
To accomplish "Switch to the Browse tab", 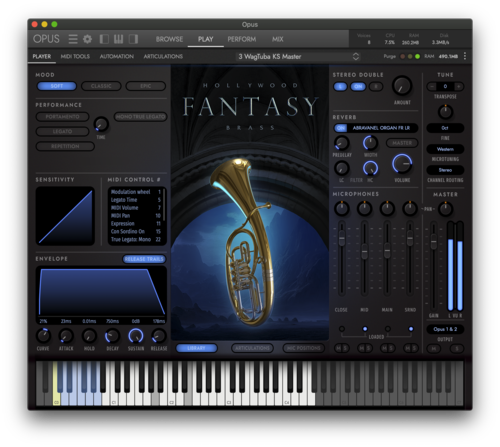I will 169,39.
